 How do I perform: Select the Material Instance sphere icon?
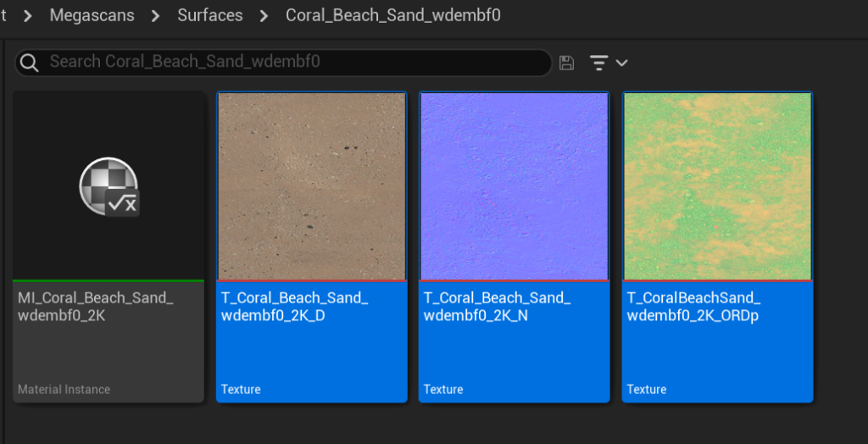(108, 186)
